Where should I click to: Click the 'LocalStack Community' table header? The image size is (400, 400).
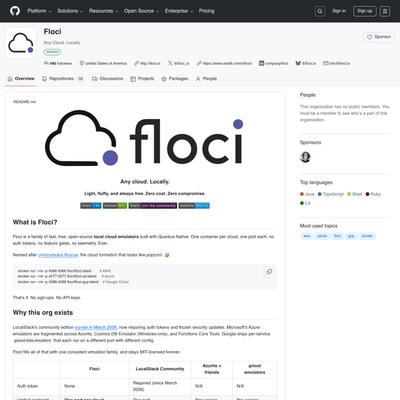[160, 369]
